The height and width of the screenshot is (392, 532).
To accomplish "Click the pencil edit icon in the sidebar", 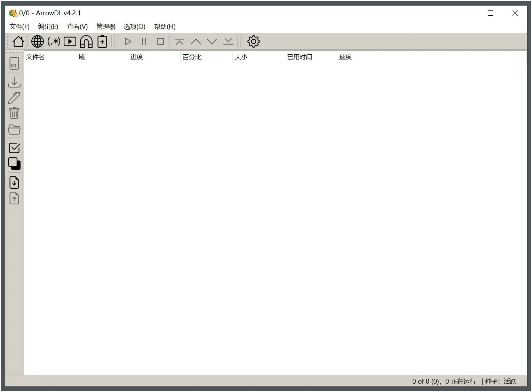I will (14, 98).
